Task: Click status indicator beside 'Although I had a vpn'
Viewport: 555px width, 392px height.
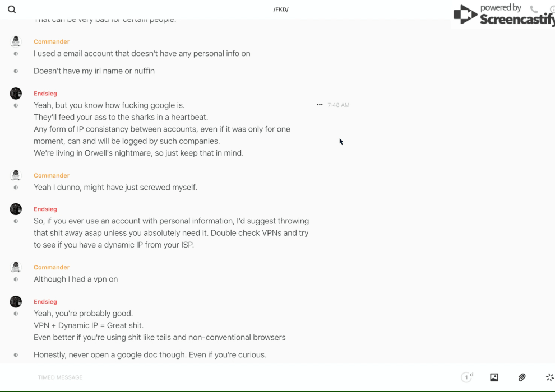Action: [x=16, y=279]
